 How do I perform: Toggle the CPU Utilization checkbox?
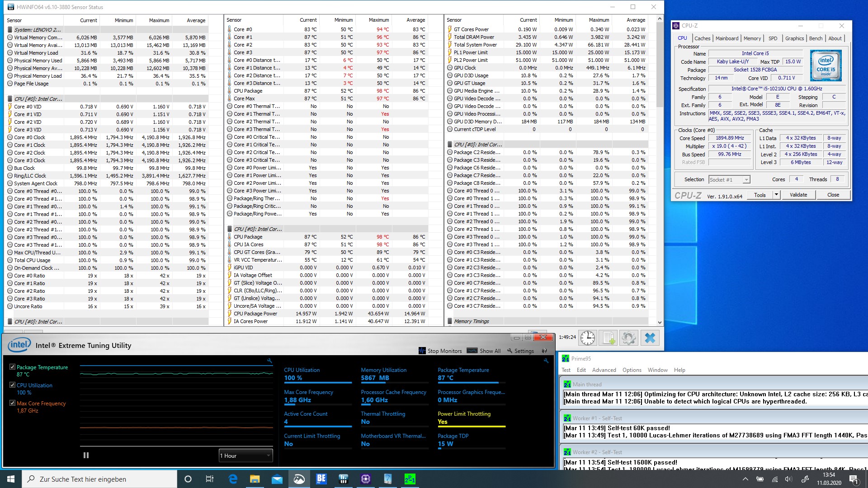click(x=13, y=385)
